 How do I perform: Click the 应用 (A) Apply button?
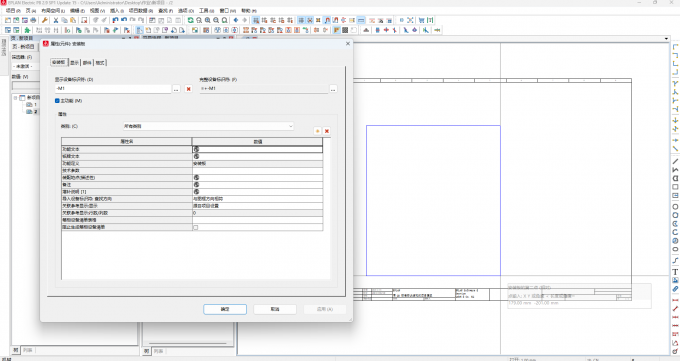[325, 309]
